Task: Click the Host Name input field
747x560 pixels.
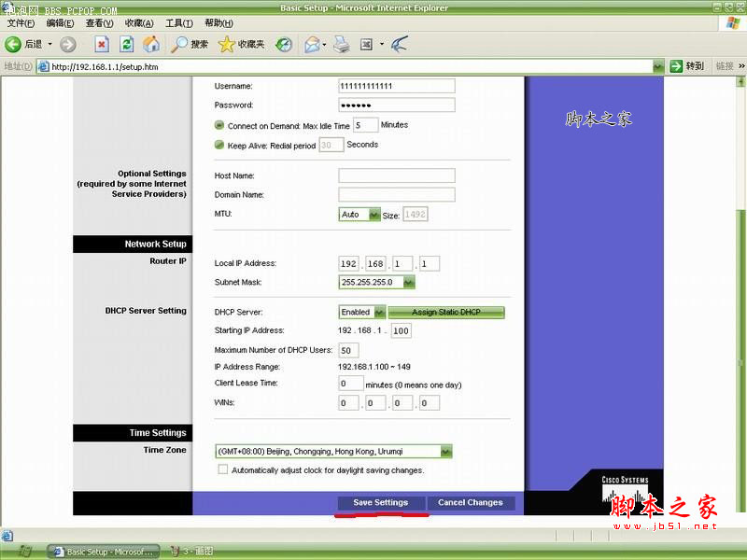Action: click(396, 175)
